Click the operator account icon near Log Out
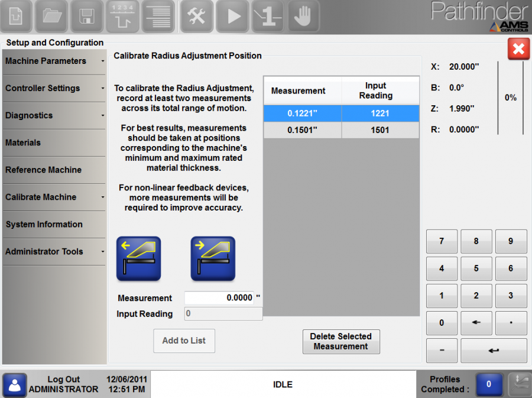 14,384
